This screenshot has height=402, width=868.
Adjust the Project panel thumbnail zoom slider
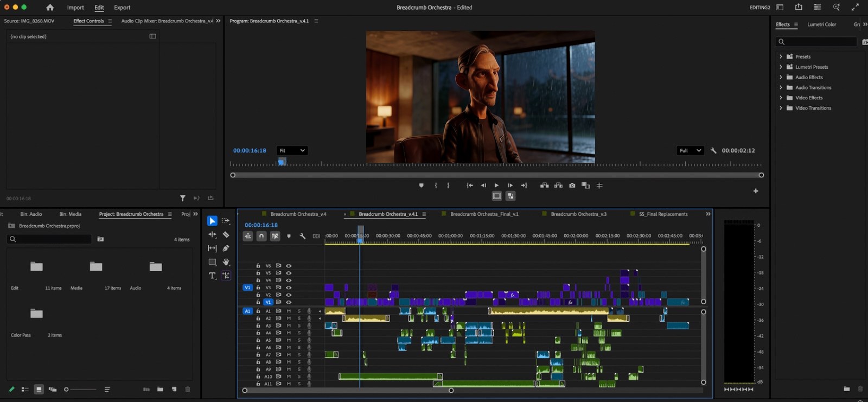pyautogui.click(x=80, y=390)
